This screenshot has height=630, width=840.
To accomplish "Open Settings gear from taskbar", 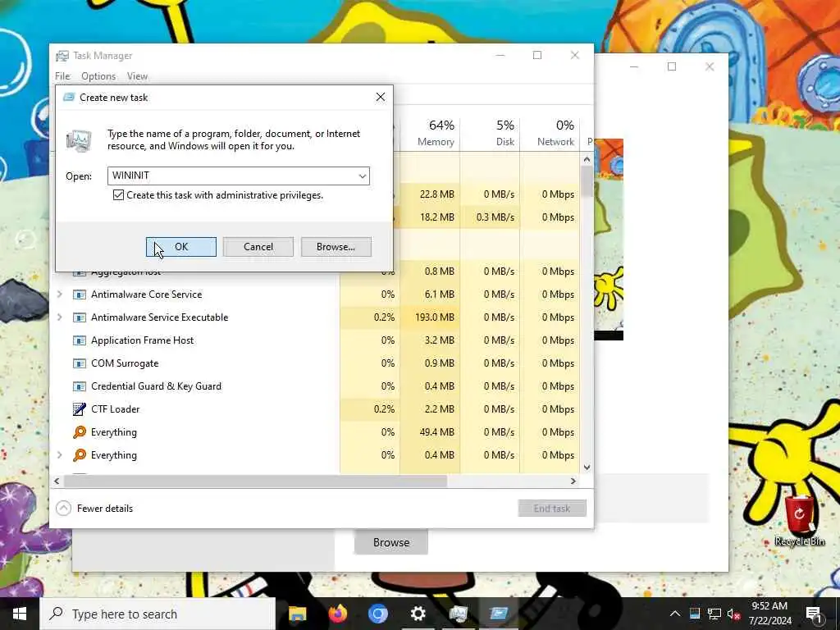I will pos(418,614).
